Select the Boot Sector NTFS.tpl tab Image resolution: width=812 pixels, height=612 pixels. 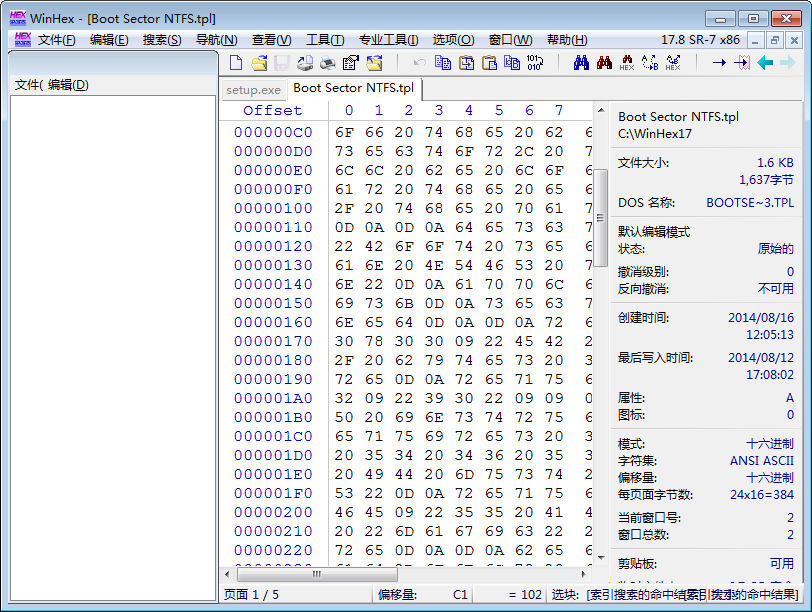(354, 88)
